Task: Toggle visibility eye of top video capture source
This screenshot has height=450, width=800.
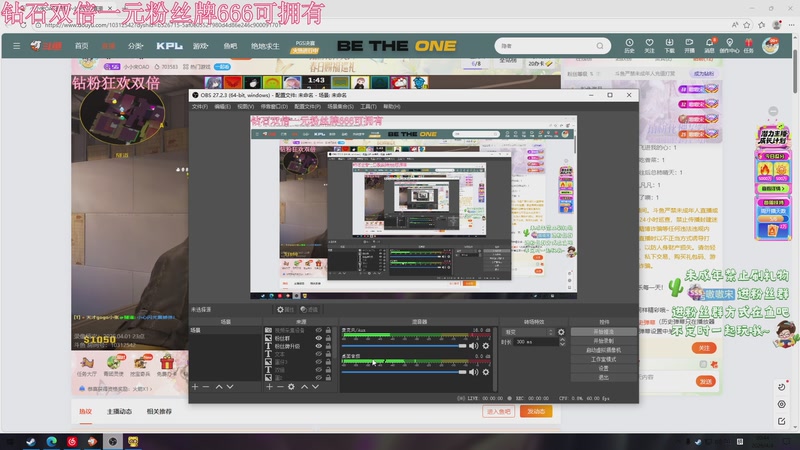Action: coord(319,331)
